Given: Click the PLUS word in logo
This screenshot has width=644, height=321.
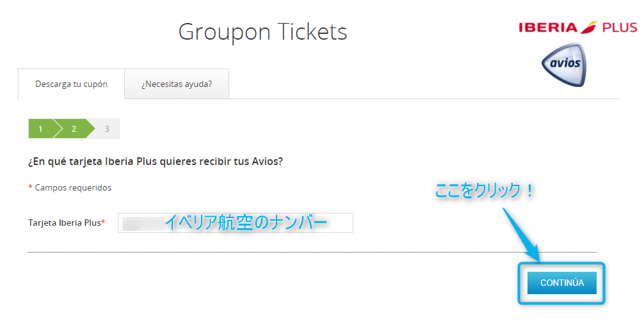Looking at the screenshot, I should (619, 27).
